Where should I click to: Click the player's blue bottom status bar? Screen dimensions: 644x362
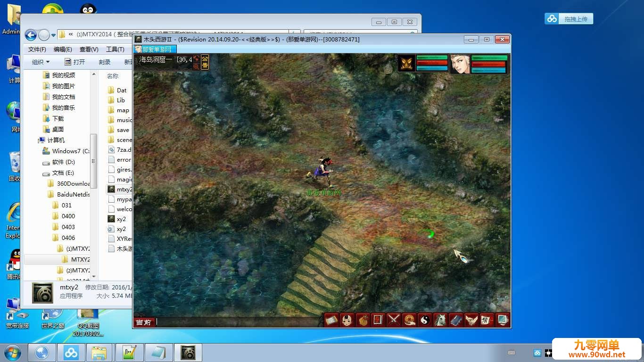tap(489, 70)
